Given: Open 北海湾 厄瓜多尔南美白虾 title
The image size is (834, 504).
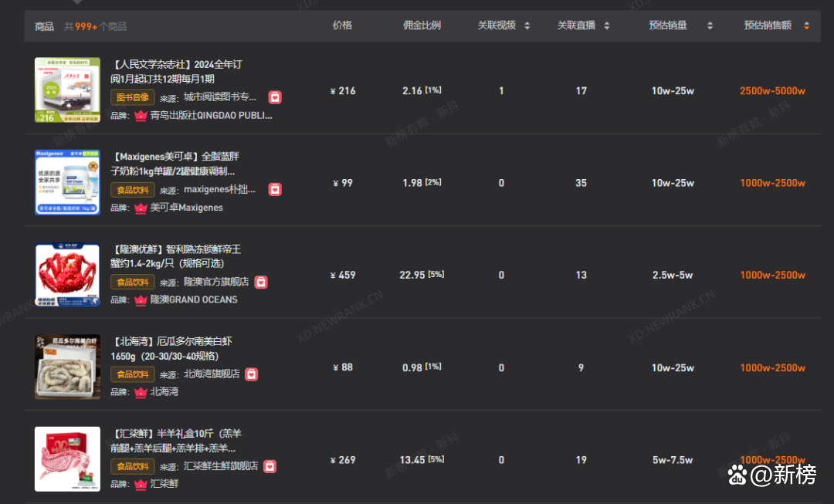Looking at the screenshot, I should coord(171,349).
